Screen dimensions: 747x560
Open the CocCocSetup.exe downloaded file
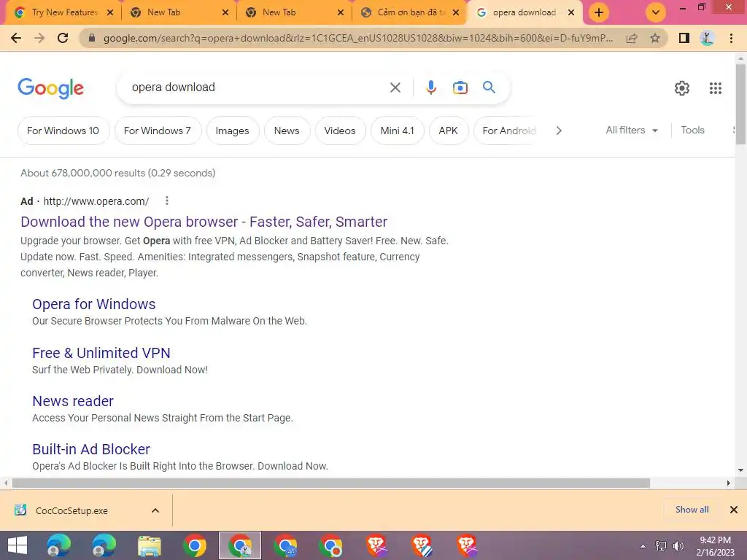point(71,510)
